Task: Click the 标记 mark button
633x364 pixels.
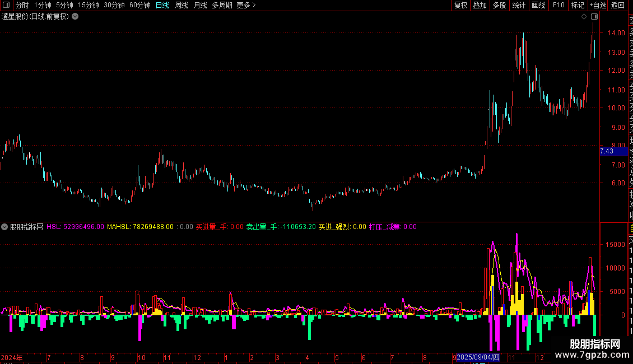Action: pyautogui.click(x=578, y=5)
